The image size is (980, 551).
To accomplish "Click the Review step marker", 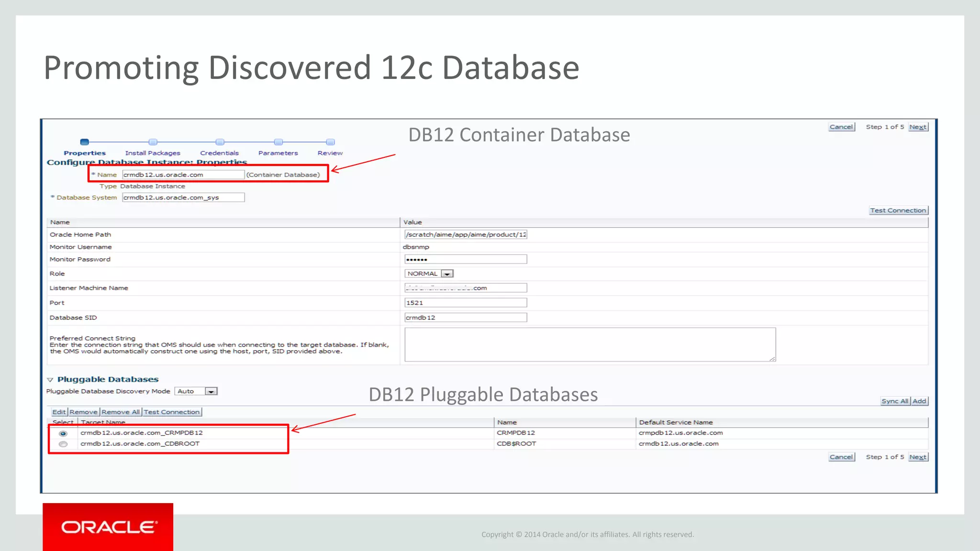I will (x=330, y=142).
